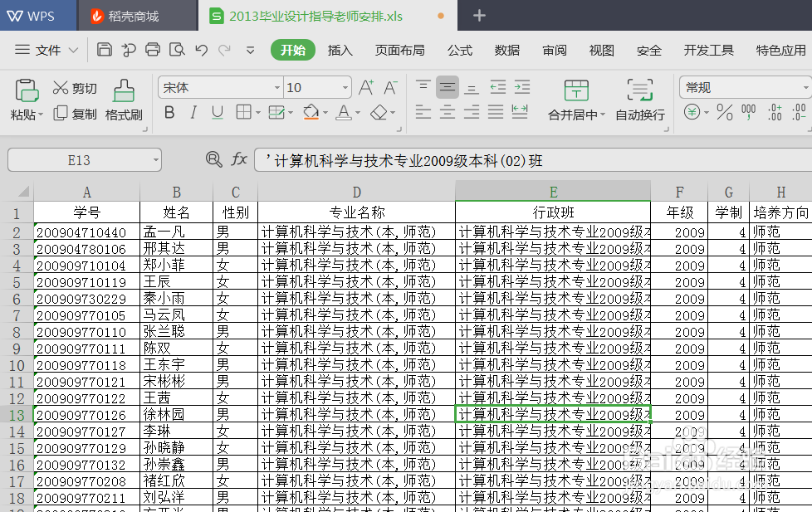This screenshot has width=812, height=512.
Task: Click increase indent icon
Action: [x=522, y=87]
